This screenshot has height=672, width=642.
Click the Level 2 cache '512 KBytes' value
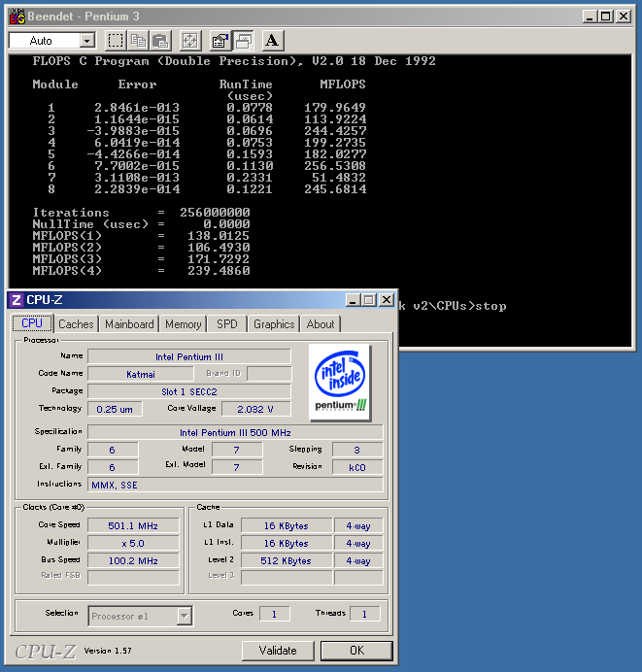coord(287,560)
